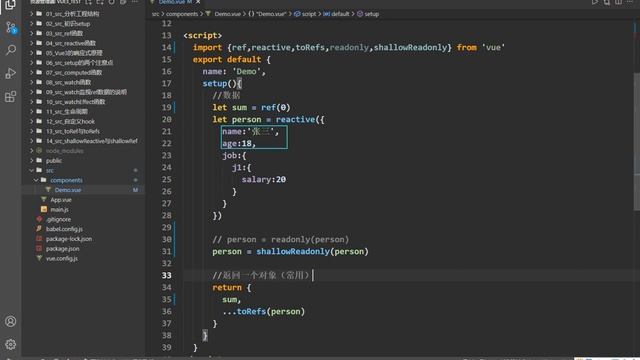Click 'src' in the breadcrumb

click(155, 14)
